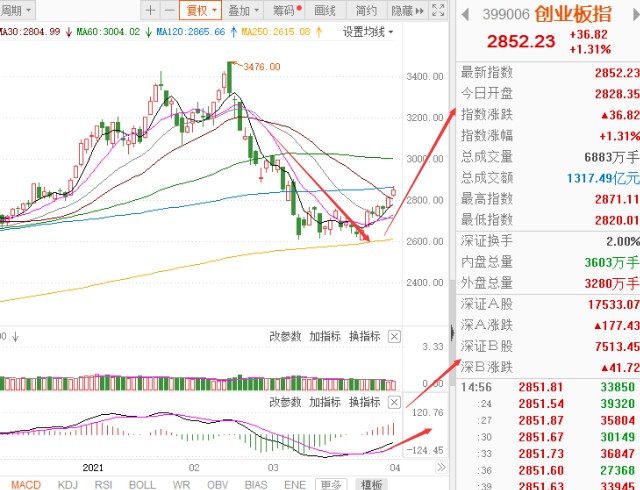Zoom out chart with minus icon
640x490 pixels.
point(169,10)
